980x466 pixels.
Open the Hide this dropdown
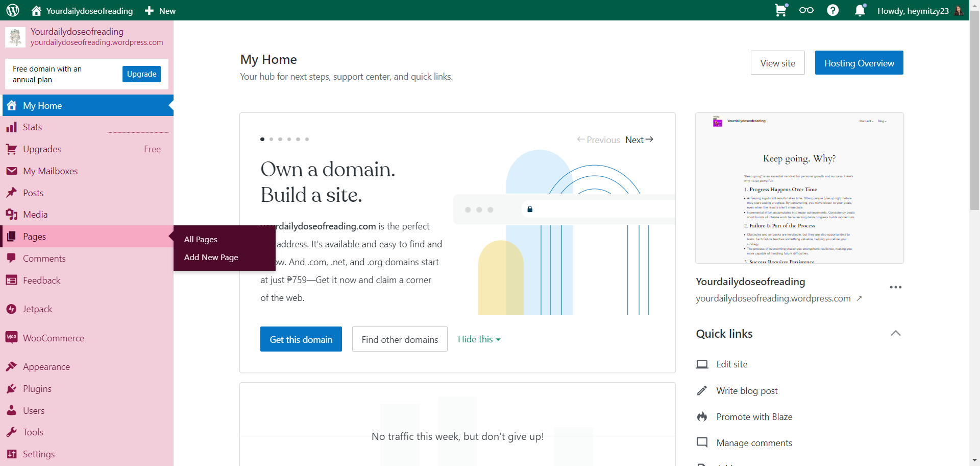pyautogui.click(x=479, y=339)
